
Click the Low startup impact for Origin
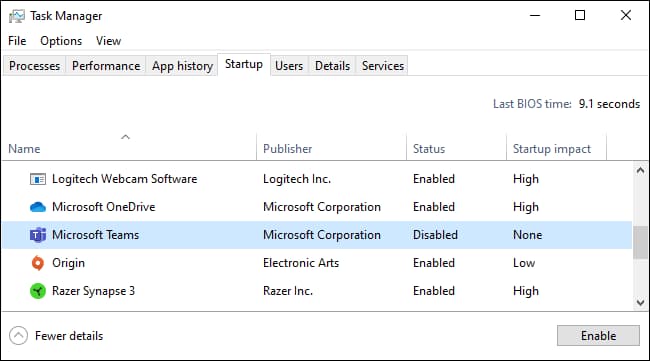pos(524,263)
